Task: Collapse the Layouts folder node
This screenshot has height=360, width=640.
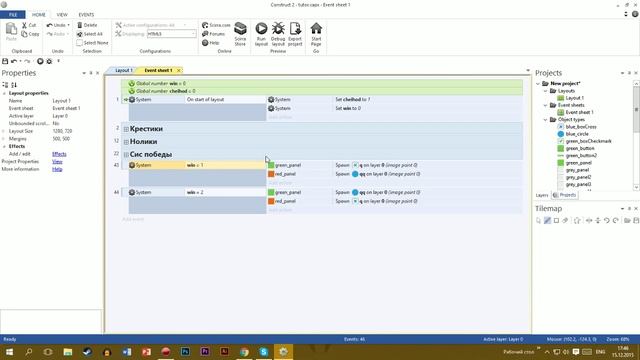Action: [x=545, y=91]
